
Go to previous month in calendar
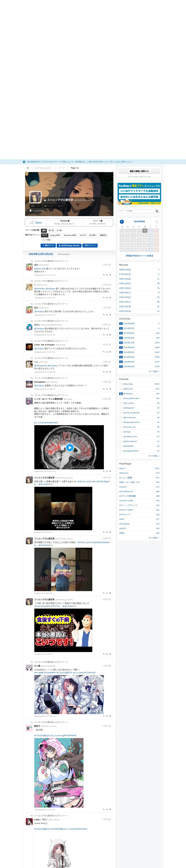click(x=122, y=222)
